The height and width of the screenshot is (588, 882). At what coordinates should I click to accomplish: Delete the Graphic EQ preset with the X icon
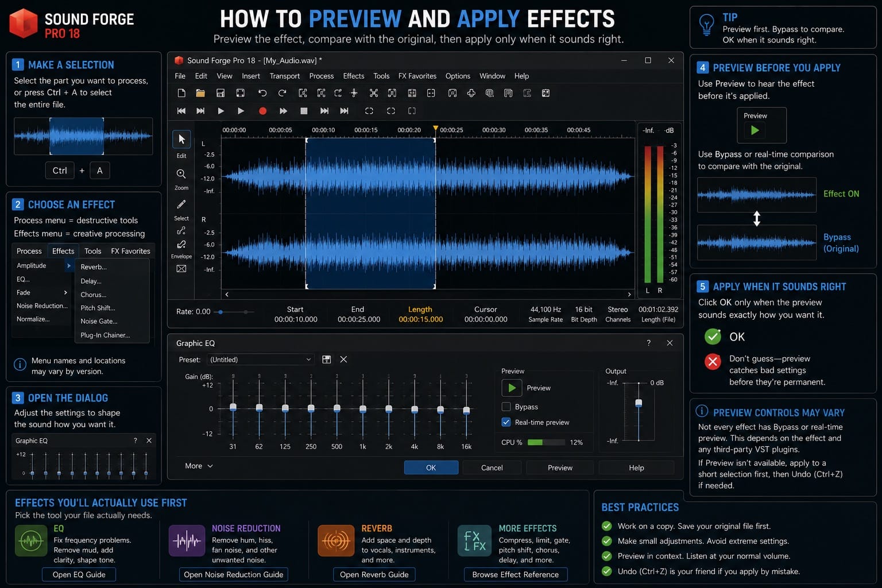pos(343,359)
